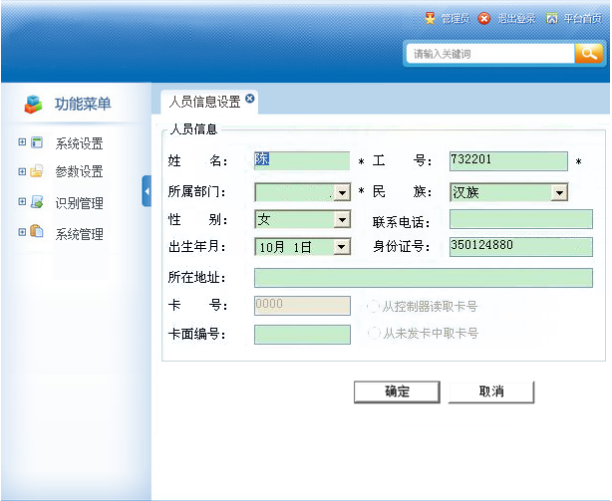Click the orange search magnifier button
Viewport: 612px width, 501px height.
589,53
